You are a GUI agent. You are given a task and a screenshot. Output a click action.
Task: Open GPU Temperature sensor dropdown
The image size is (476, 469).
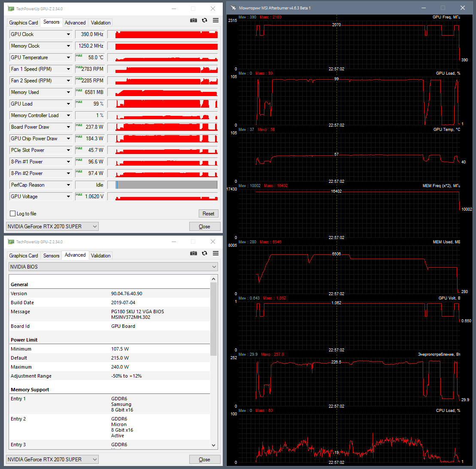[x=68, y=57]
